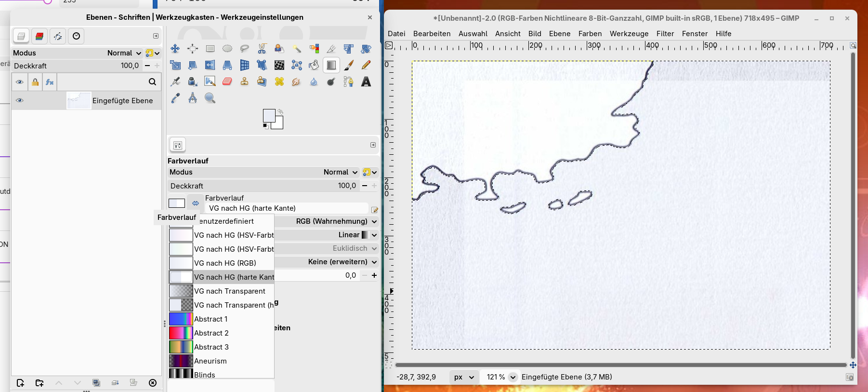Screen dimensions: 868x392
Task: Select the Cage Transform tool
Action: (x=297, y=65)
